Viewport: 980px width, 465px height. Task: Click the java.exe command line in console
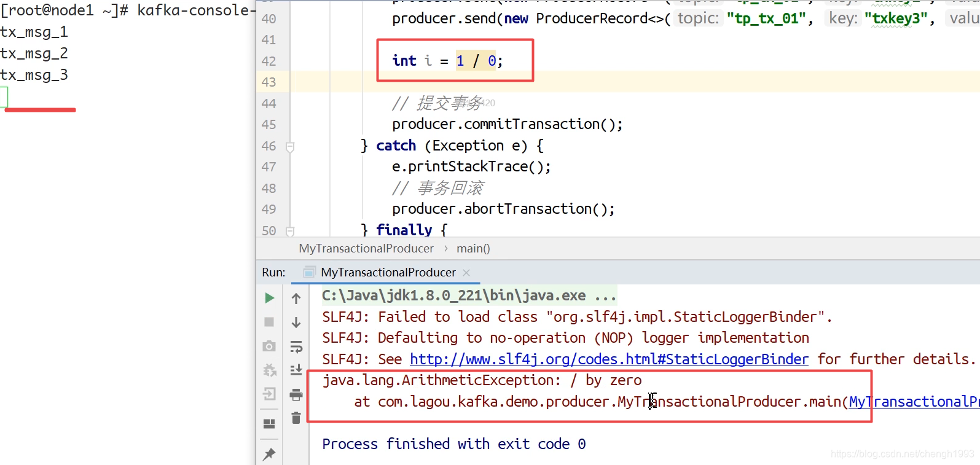click(469, 295)
